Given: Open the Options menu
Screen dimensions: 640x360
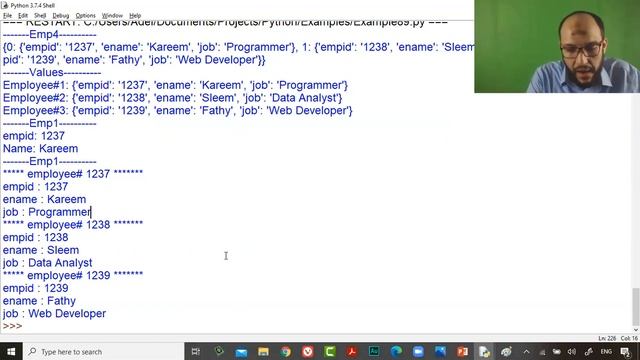Looking at the screenshot, I should click(85, 16).
